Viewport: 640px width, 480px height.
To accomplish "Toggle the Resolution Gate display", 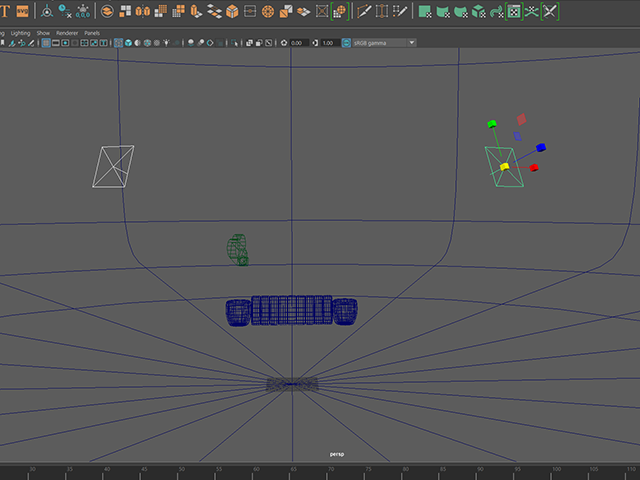I will (65, 43).
